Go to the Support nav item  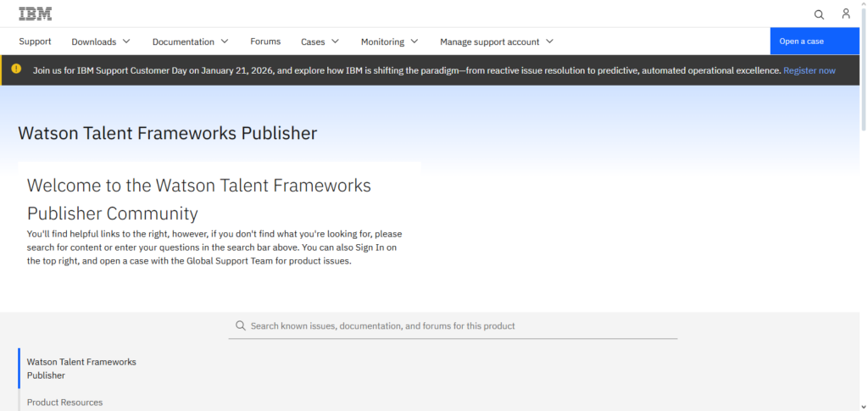click(35, 42)
